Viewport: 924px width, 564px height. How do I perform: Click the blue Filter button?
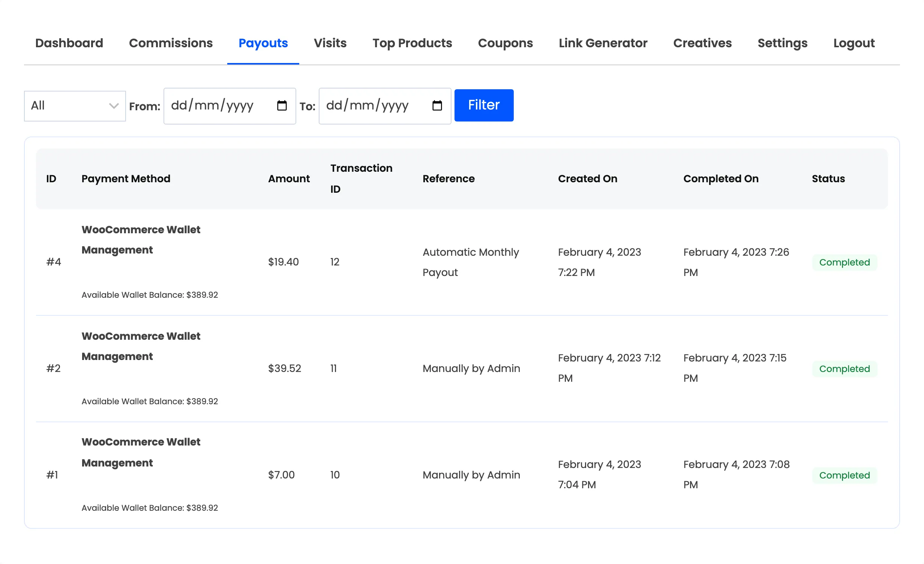(x=484, y=105)
